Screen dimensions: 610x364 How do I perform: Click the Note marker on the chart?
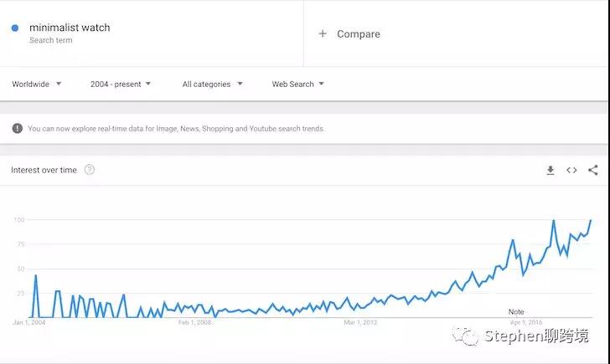[x=516, y=312]
